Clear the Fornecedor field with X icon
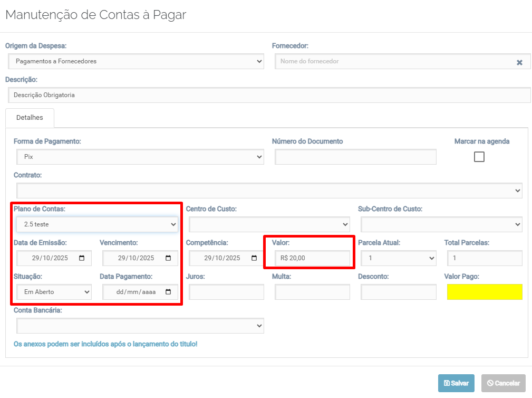This screenshot has width=532, height=398. coord(519,62)
